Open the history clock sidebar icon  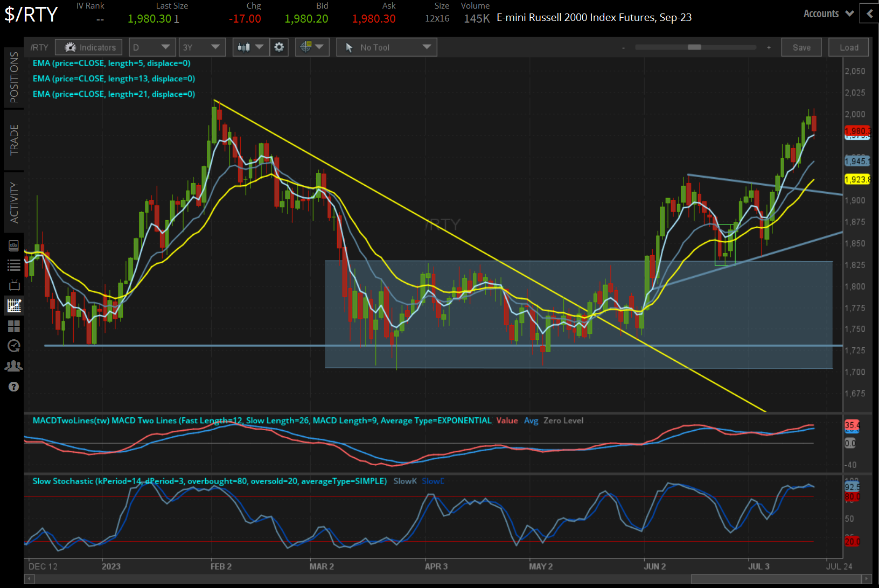tap(14, 346)
